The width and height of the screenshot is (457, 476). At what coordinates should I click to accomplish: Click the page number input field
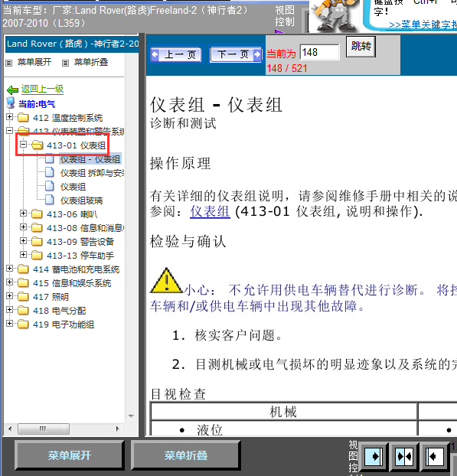(319, 52)
